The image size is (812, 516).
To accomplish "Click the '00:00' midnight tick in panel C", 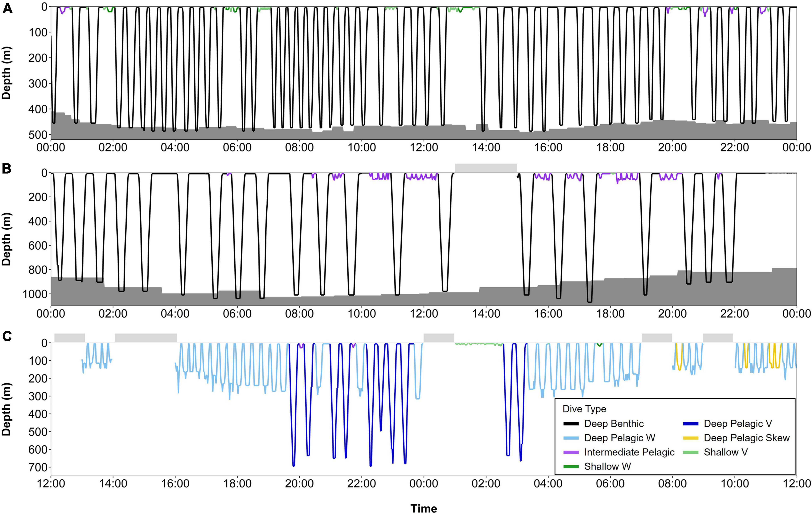I will [x=424, y=484].
